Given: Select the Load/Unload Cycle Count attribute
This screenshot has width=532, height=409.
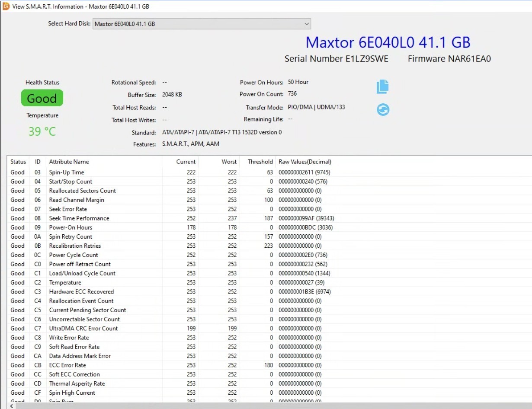Looking at the screenshot, I should click(270, 273).
